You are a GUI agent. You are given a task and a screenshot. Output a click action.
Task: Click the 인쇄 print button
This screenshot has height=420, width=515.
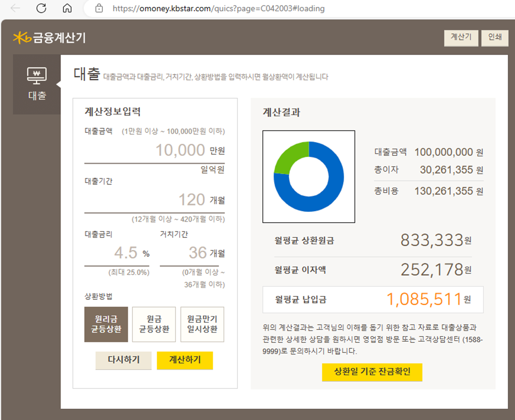pyautogui.click(x=495, y=37)
